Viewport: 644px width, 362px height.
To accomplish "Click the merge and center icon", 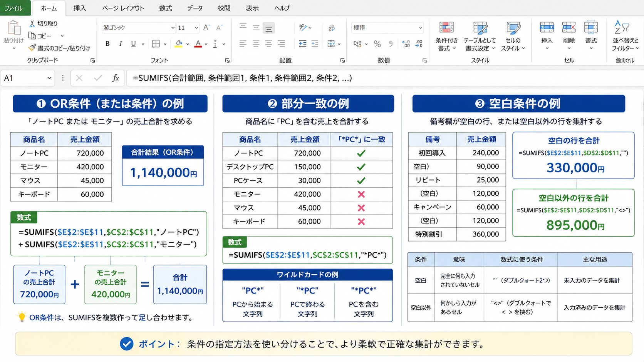I will click(331, 44).
